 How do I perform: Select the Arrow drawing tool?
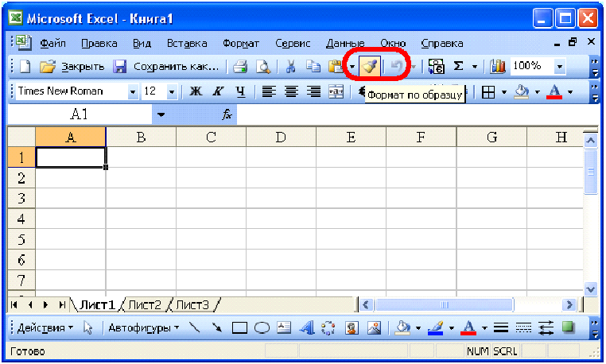[x=217, y=327]
